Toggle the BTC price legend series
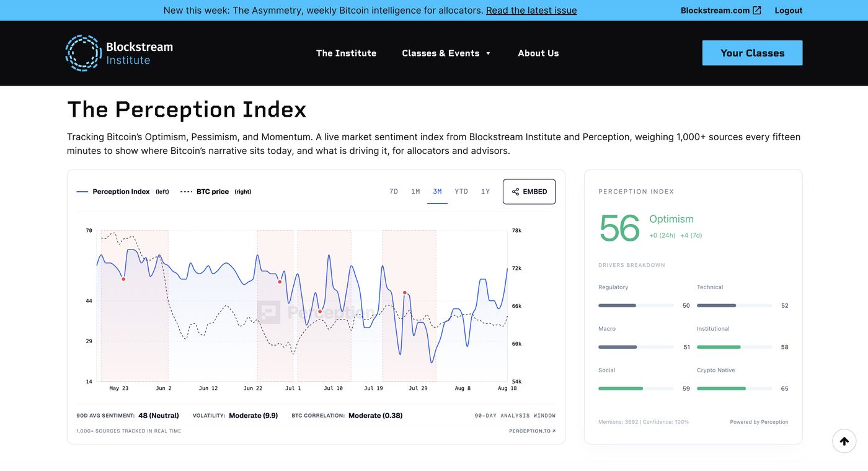Viewport: 868px width, 471px height. tap(215, 192)
